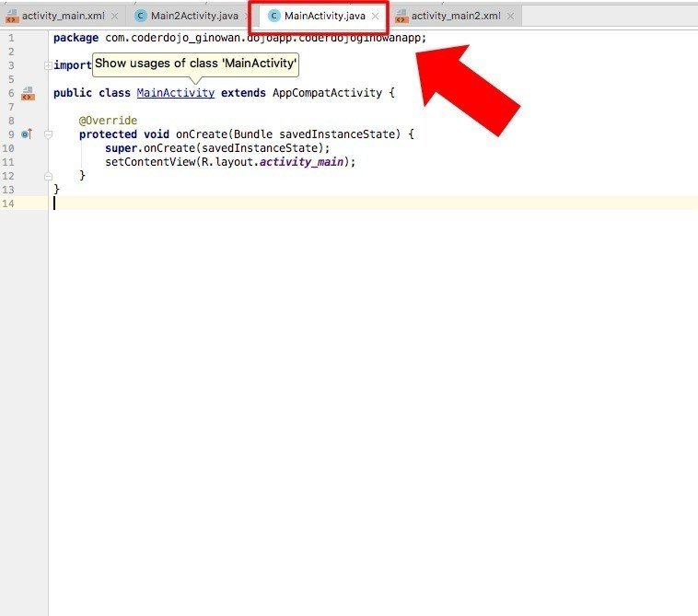Click the override method gutter icon on line 9
Image resolution: width=698 pixels, height=616 pixels.
pos(27,134)
